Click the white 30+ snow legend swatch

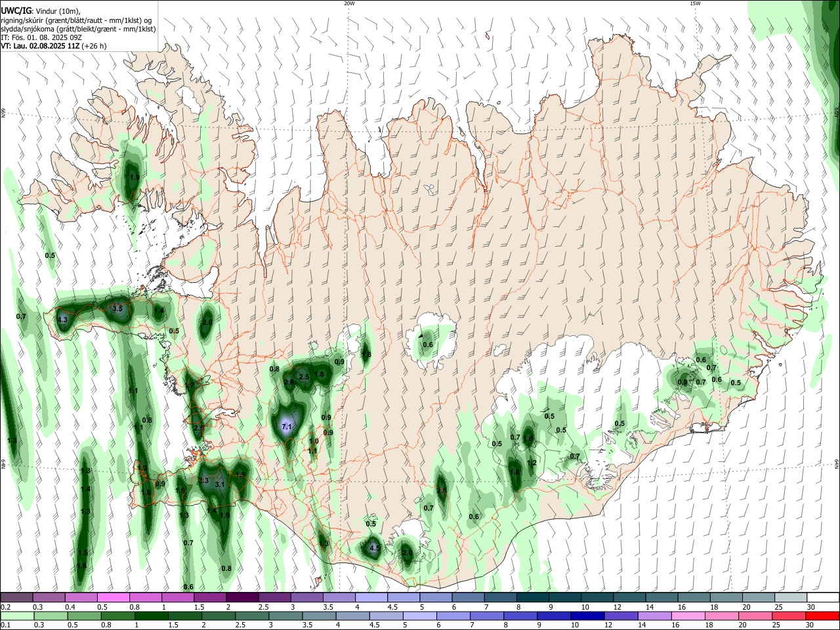[823, 598]
